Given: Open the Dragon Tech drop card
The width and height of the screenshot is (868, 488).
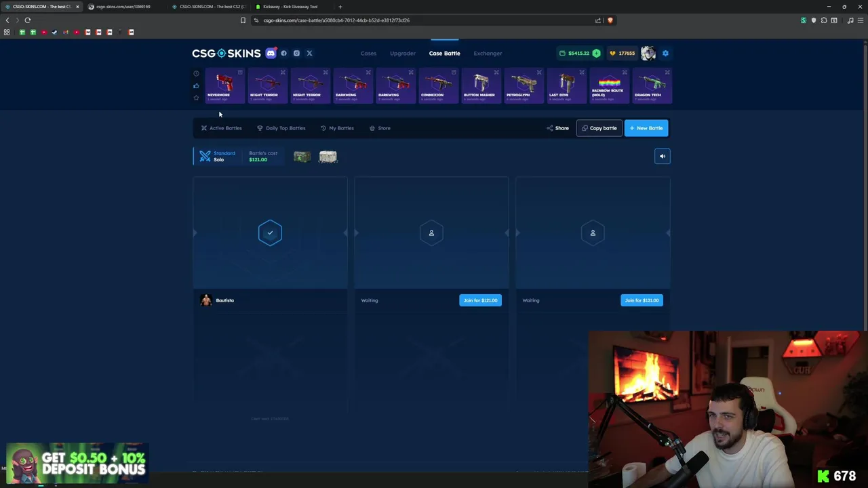Looking at the screenshot, I should pos(652,86).
